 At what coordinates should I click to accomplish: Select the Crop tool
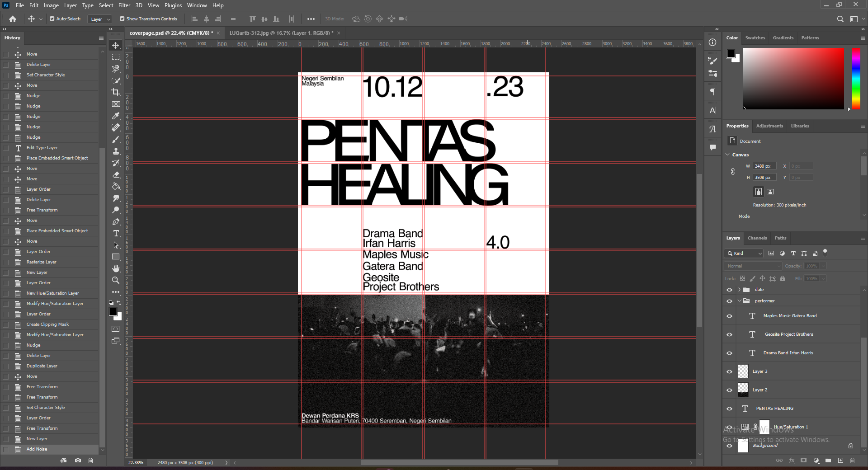coord(116,92)
